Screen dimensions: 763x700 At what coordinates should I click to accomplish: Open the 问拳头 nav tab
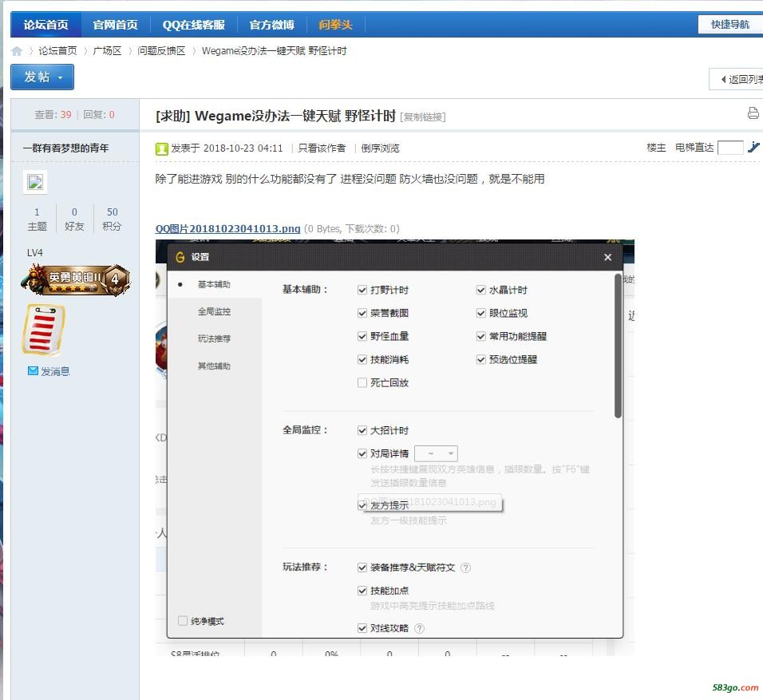point(335,24)
